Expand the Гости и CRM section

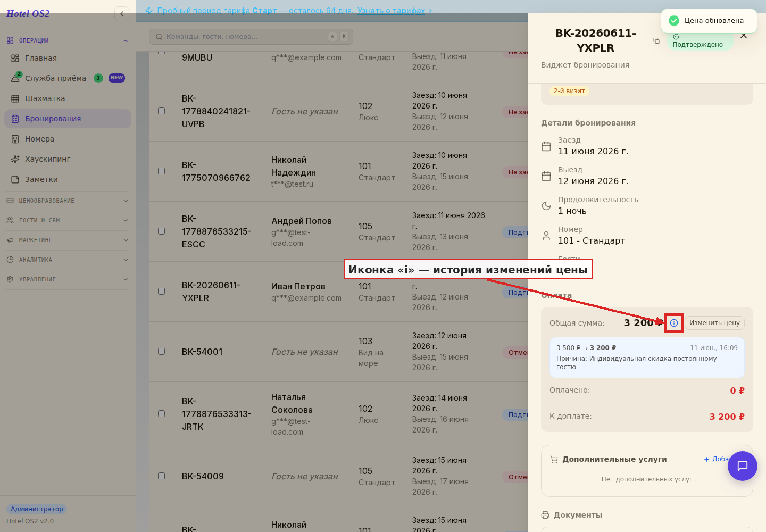[x=68, y=220]
